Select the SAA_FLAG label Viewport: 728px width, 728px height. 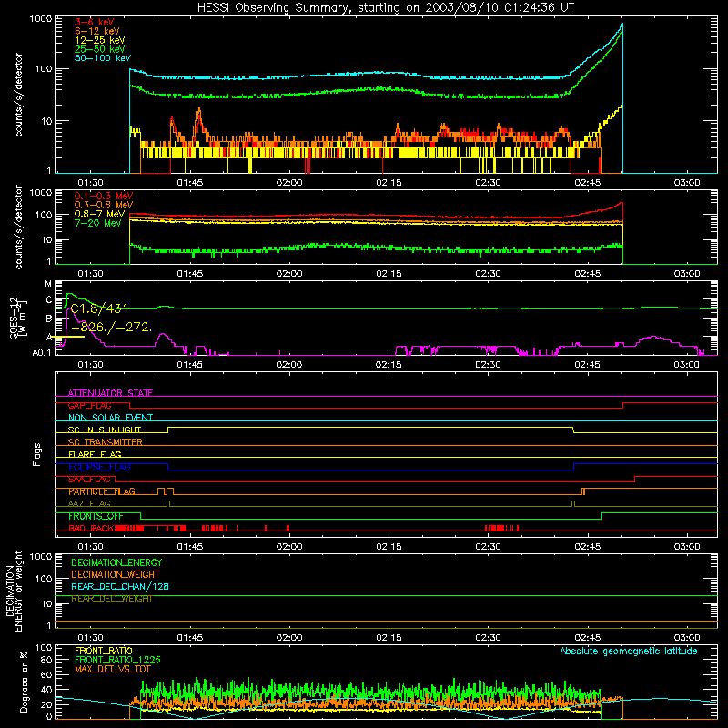pyautogui.click(x=89, y=480)
